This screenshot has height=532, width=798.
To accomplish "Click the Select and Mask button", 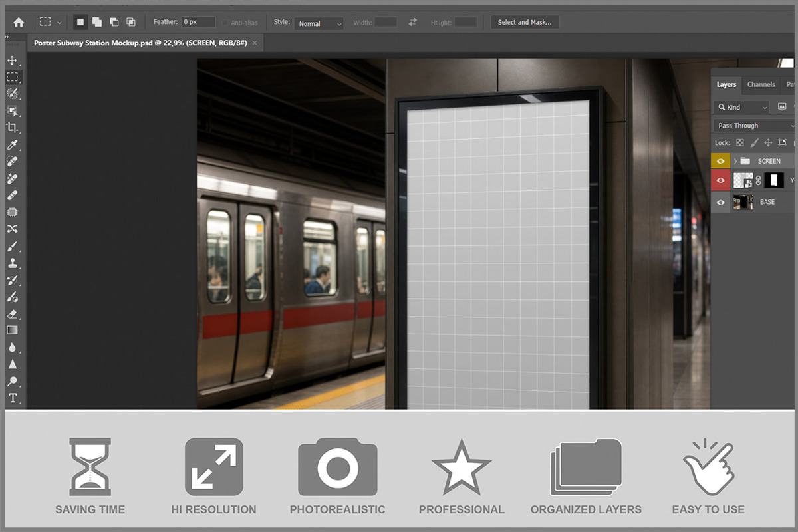I will 525,22.
